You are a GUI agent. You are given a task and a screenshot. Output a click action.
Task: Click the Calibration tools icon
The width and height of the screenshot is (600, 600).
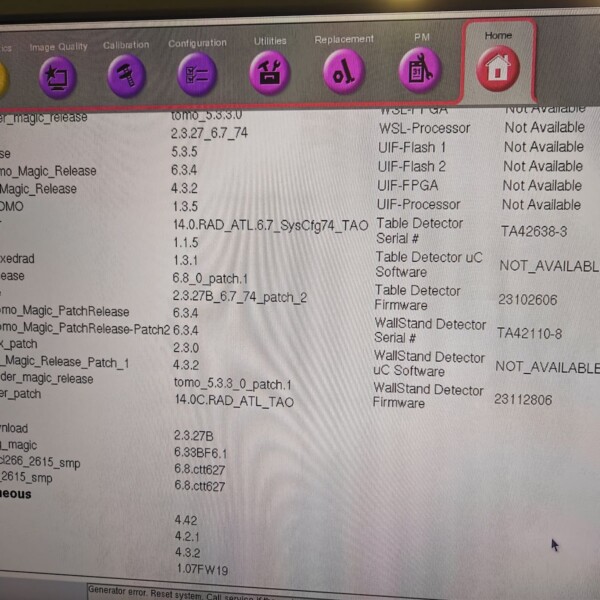click(x=127, y=74)
